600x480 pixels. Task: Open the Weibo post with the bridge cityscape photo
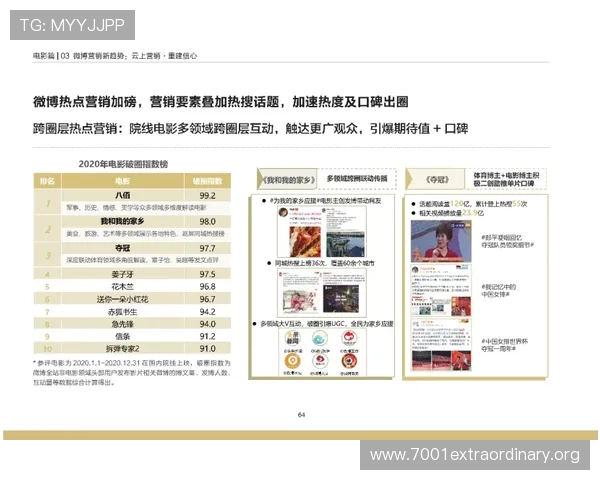tap(346, 232)
